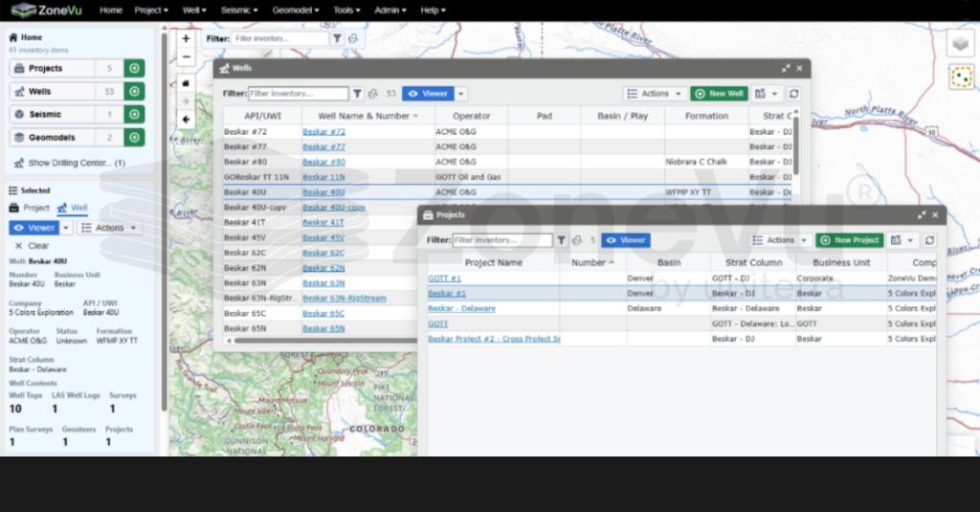
Task: Clear the current selection
Action: tap(32, 246)
